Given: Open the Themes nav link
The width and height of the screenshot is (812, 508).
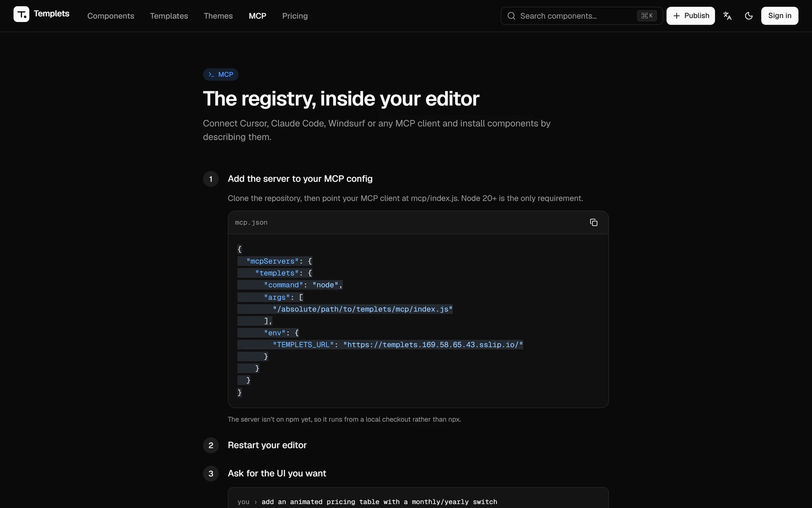Looking at the screenshot, I should (x=218, y=16).
